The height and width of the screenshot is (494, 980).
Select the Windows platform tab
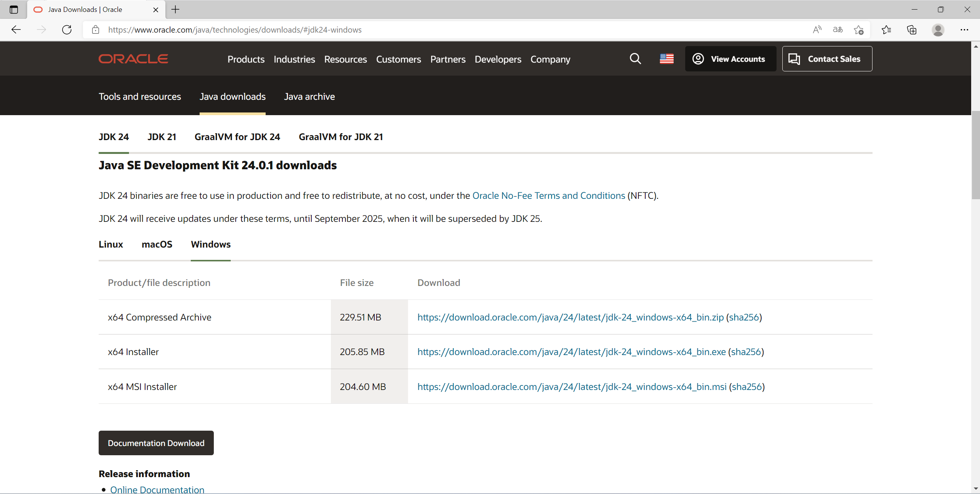[211, 245]
